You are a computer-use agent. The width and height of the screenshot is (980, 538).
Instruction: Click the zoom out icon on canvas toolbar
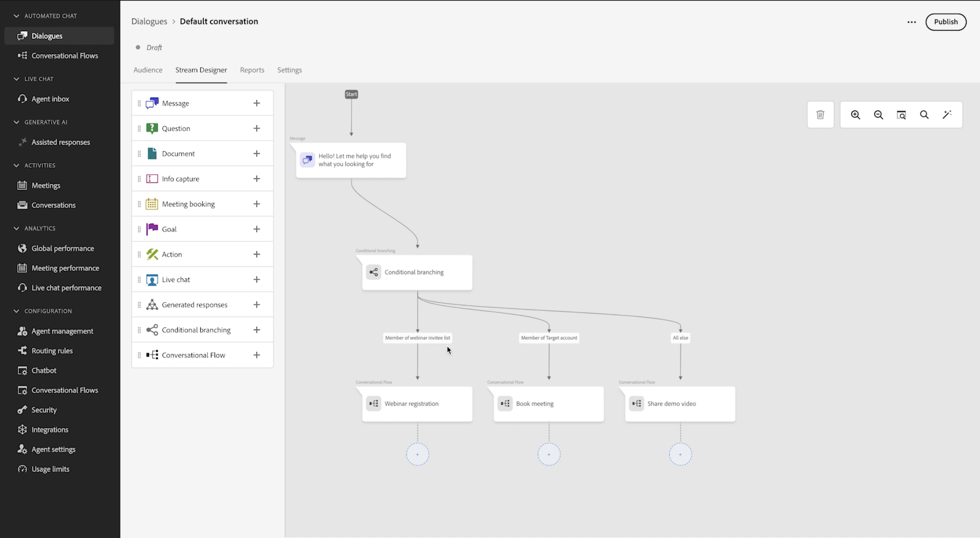click(878, 114)
